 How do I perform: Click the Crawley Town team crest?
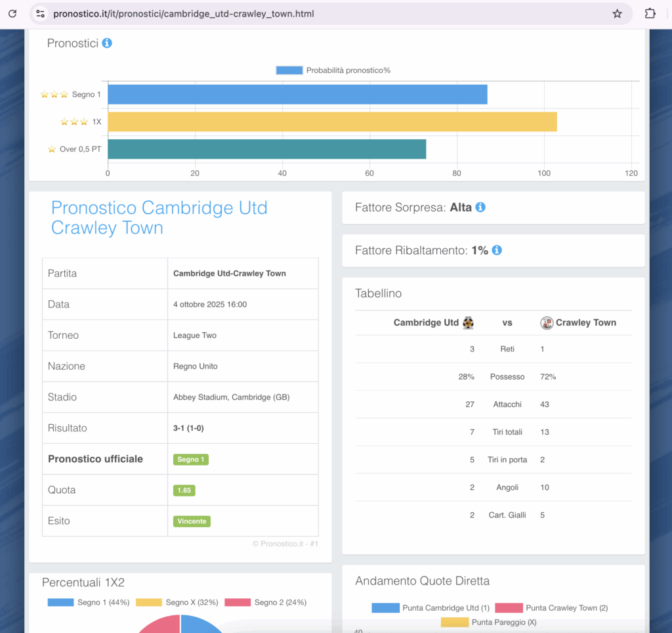[546, 322]
